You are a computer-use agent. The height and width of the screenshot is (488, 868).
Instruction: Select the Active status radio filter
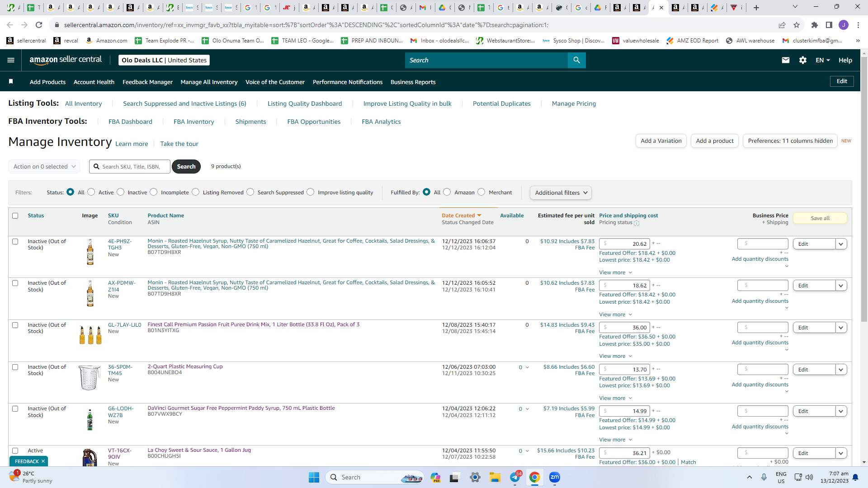(91, 192)
